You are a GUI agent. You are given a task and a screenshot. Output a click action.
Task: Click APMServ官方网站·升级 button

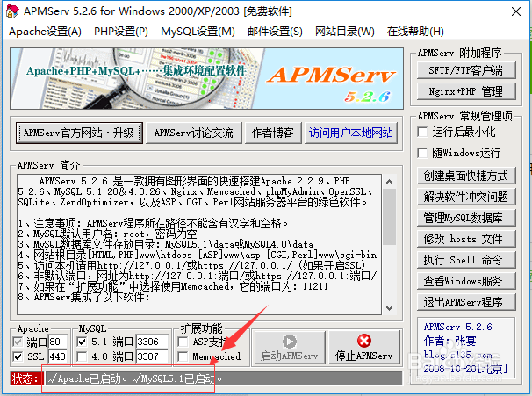(x=79, y=133)
